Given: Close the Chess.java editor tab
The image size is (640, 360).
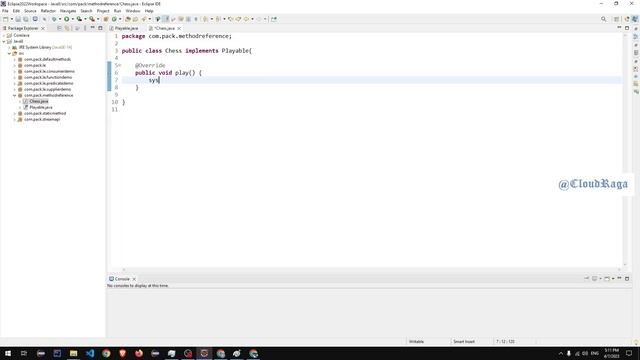Looking at the screenshot, I should click(x=179, y=28).
